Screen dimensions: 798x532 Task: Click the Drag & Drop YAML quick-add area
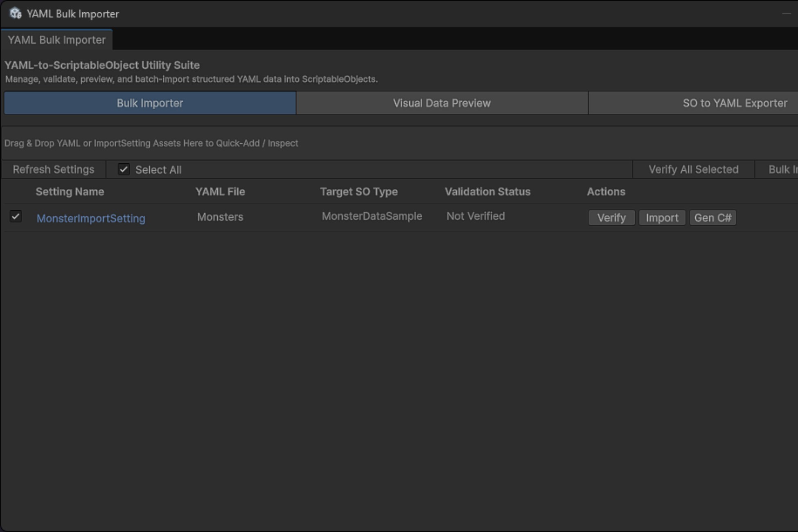coord(399,143)
